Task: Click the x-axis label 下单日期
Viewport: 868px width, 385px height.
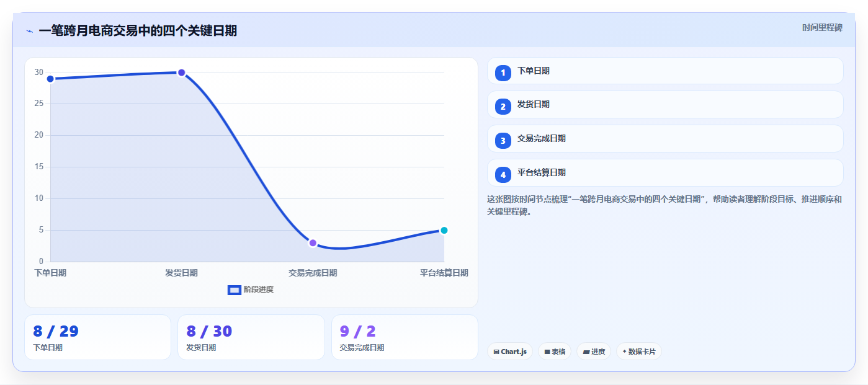Action: (50, 273)
